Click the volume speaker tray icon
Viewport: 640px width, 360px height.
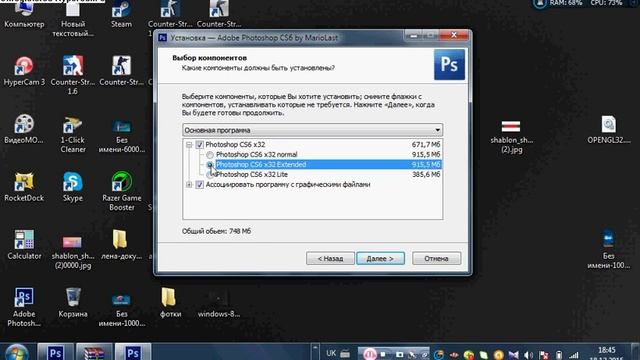coord(528,355)
